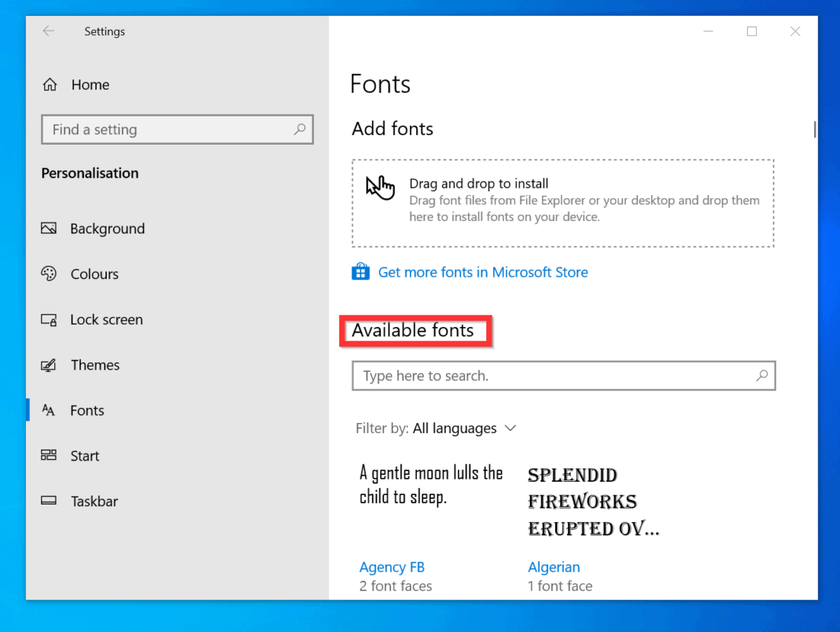Open the All languages filter dropdown

click(455, 428)
